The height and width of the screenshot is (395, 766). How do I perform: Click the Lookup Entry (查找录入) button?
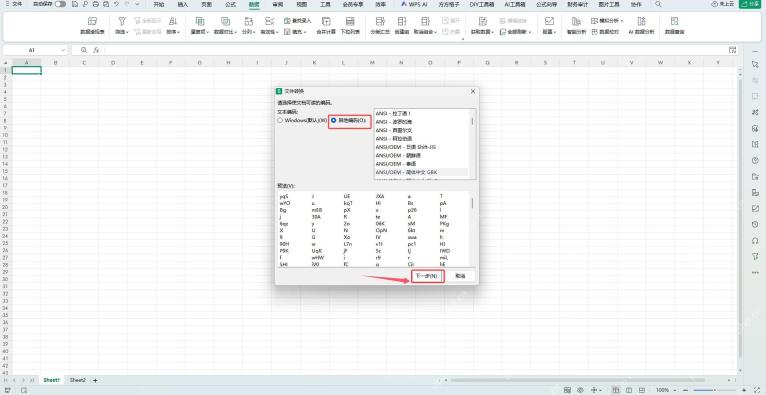[298, 21]
